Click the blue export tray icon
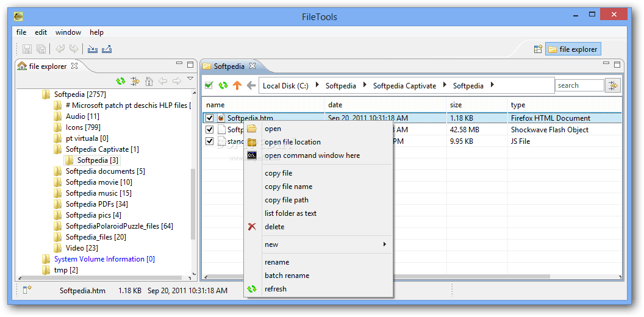Viewport: 644px width, 317px height. coord(107,49)
